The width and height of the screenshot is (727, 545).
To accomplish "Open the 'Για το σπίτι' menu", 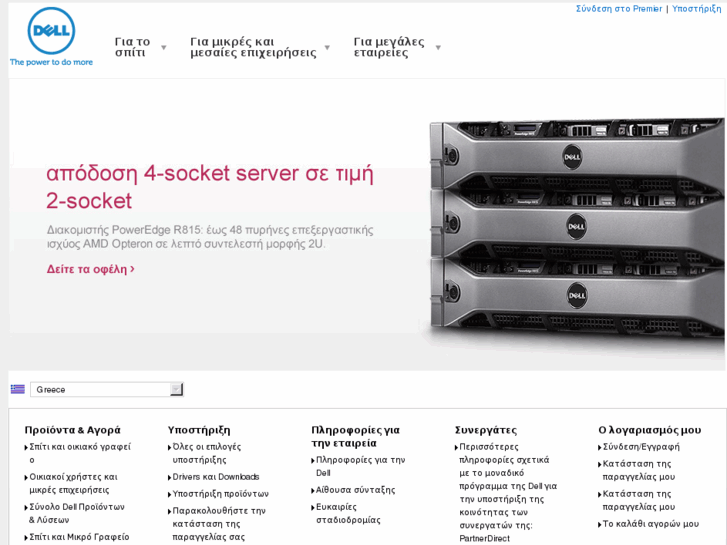I will point(133,47).
